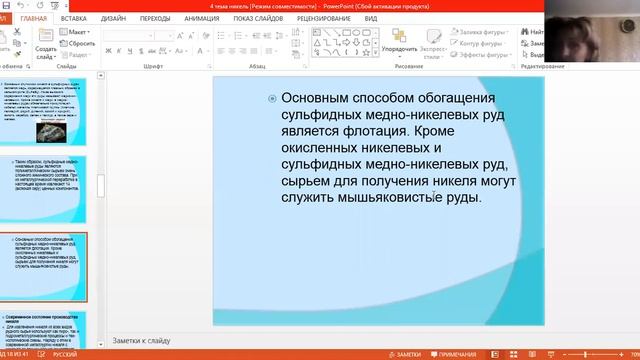Undo the last action

point(20,6)
